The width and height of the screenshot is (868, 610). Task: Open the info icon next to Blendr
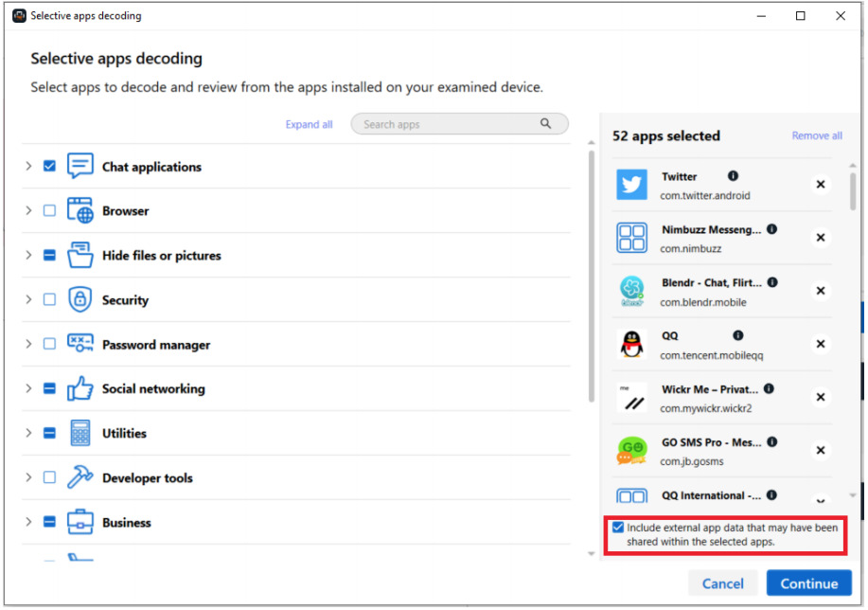point(773,282)
